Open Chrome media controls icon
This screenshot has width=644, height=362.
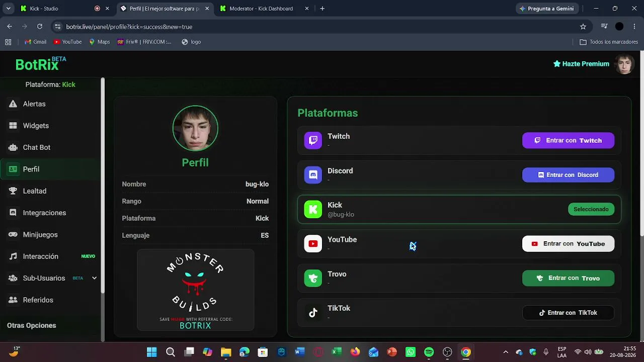pyautogui.click(x=604, y=27)
